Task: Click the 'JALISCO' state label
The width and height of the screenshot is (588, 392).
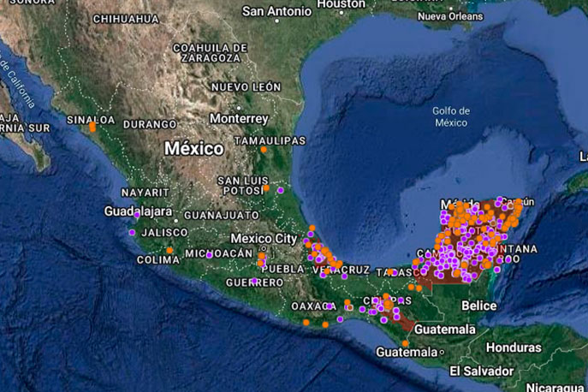Action: [x=164, y=233]
